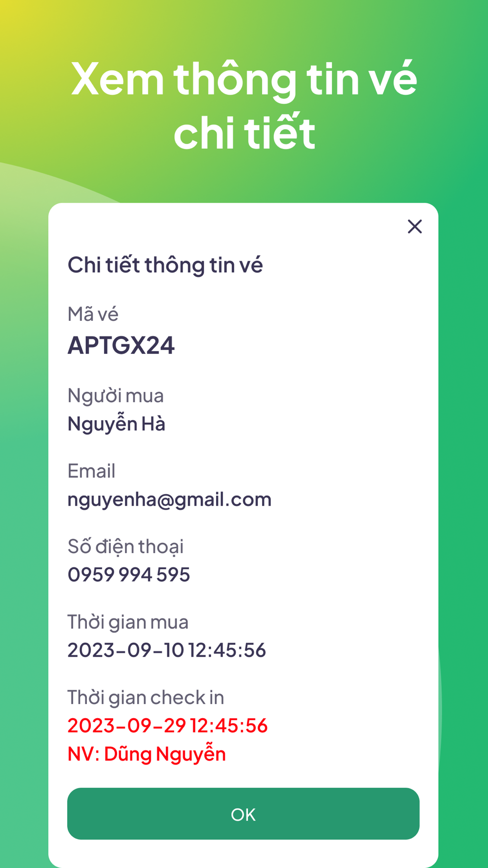Click the 'Người mua' label

point(116,395)
